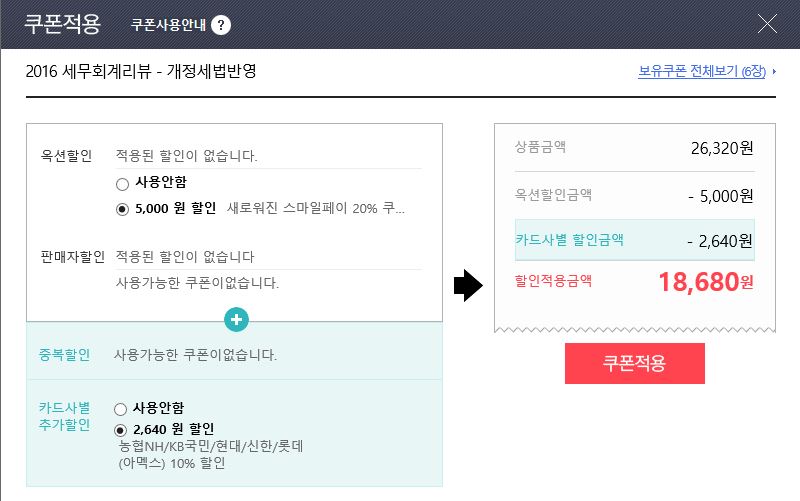Select 사용안함 under 옵션할인

click(122, 183)
